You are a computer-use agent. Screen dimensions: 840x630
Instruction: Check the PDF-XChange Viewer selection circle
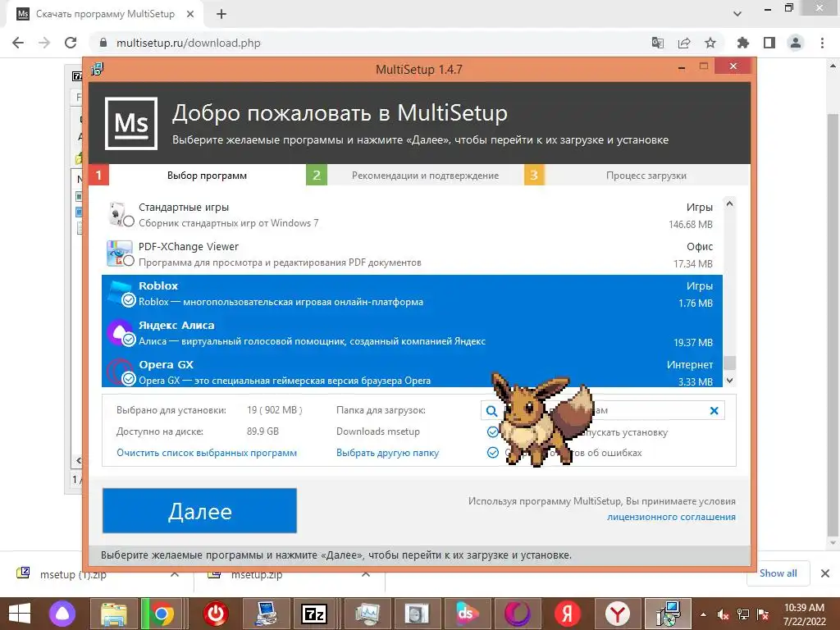coord(129,261)
